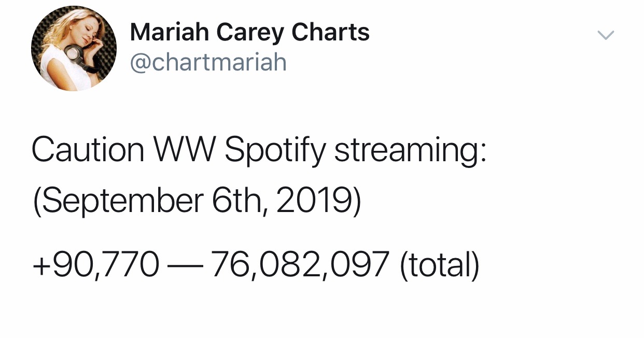Select the word Caution in tweet
This screenshot has width=644, height=338.
point(88,150)
